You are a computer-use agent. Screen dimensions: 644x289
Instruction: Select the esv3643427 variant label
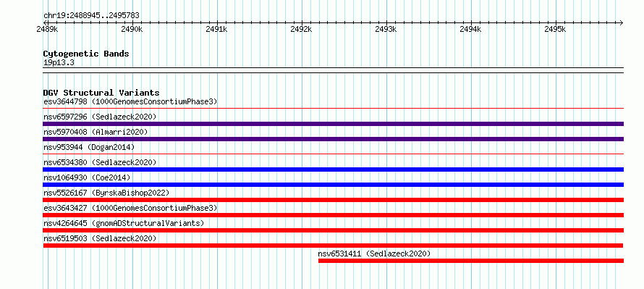[130, 208]
